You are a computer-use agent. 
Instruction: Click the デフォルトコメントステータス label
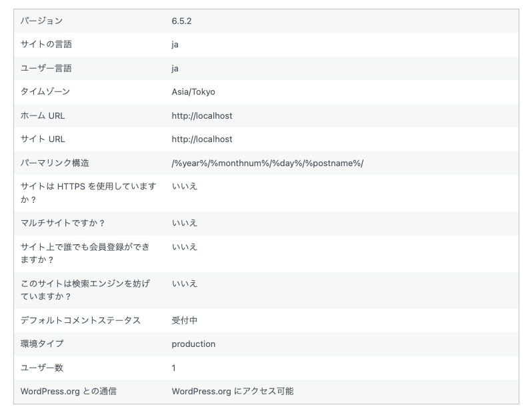point(81,320)
